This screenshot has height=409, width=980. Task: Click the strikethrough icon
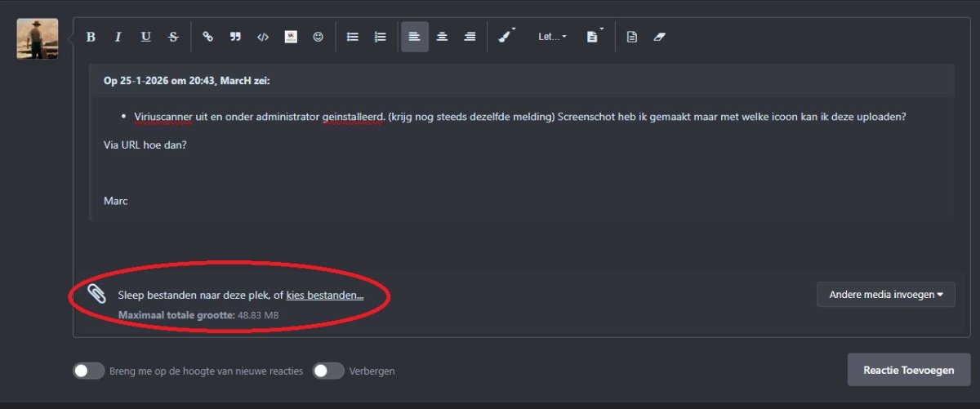(x=173, y=37)
